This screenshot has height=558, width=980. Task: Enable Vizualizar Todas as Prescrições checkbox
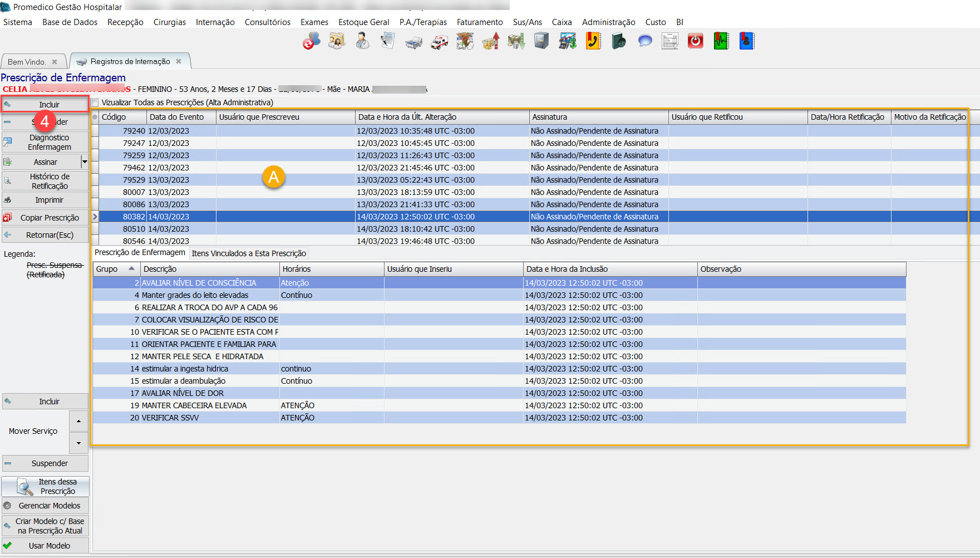coord(95,102)
